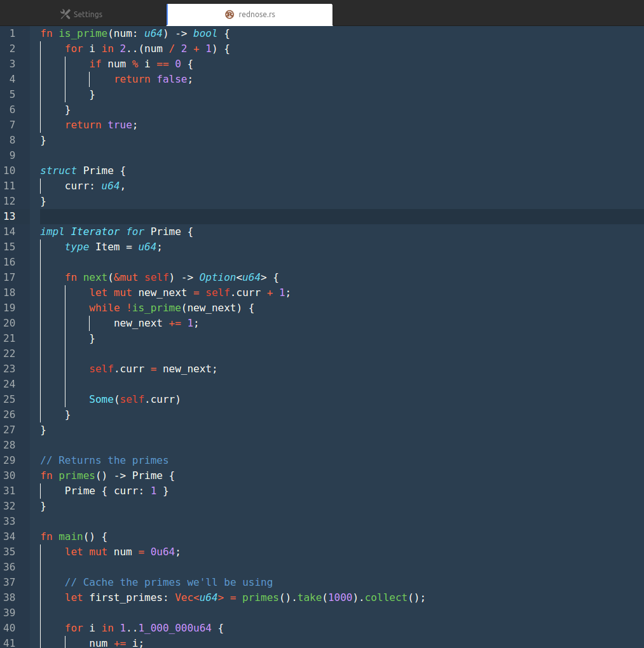Click 'while !is_prime(new_next)' on line 19
The image size is (644, 648).
[x=165, y=308]
